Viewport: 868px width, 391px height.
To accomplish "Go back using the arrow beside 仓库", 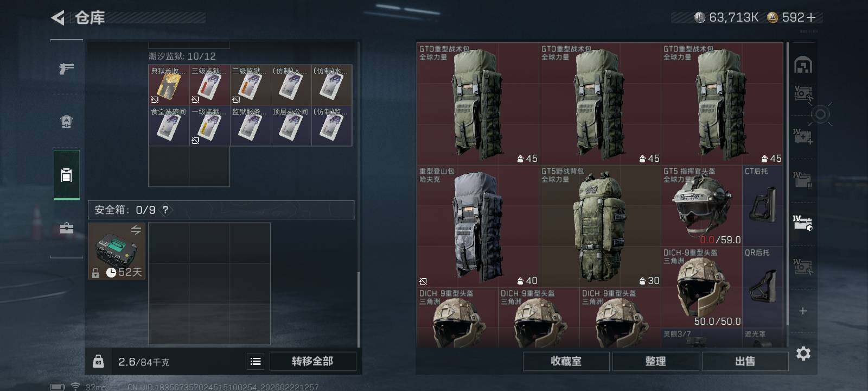I will pos(58,18).
